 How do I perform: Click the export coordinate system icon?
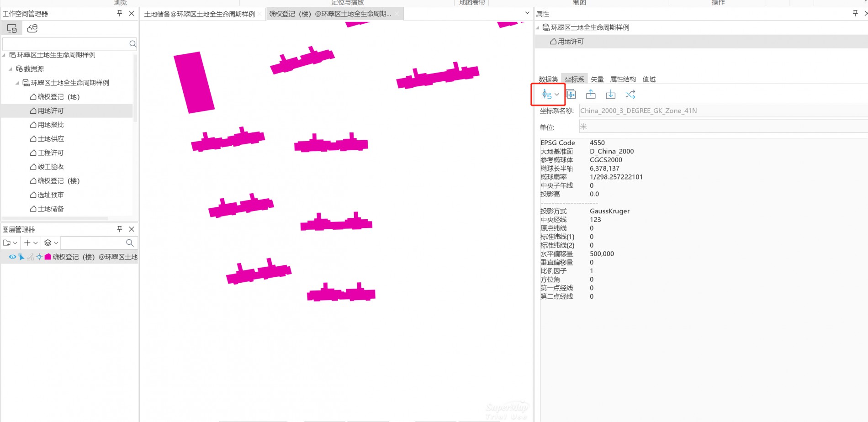591,95
